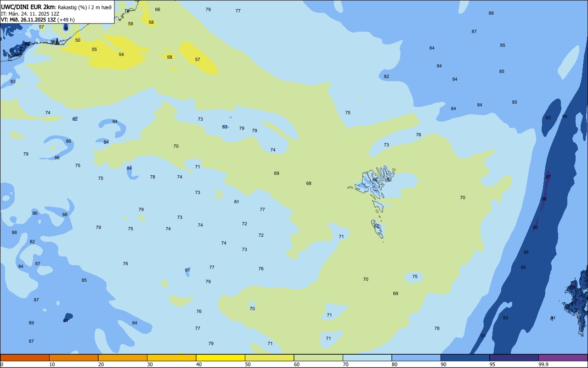Click the 10–20 orange legend swatch
The image size is (588, 368).
point(73,357)
